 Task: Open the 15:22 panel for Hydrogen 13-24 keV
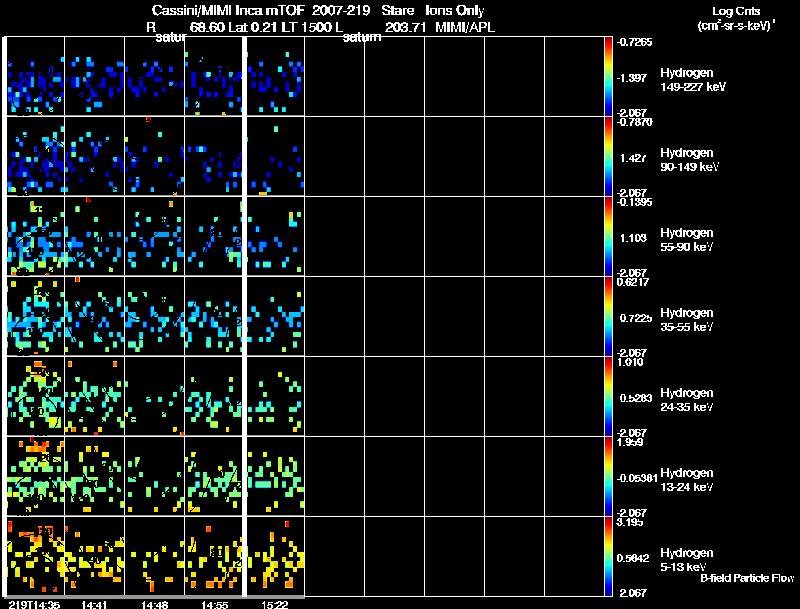pos(276,476)
